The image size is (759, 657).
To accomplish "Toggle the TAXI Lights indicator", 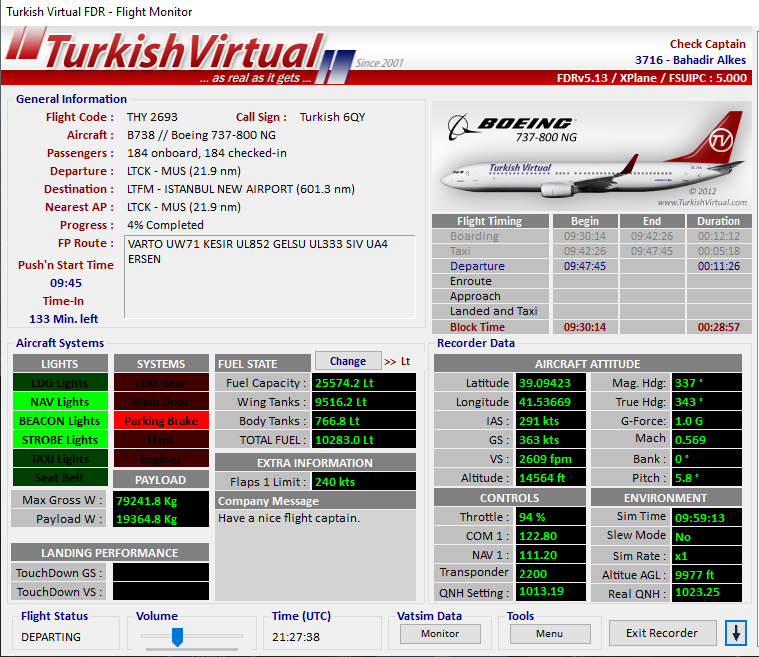I will 60,458.
